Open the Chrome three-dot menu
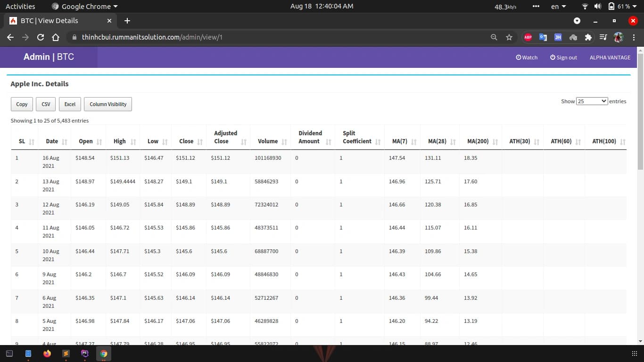This screenshot has height=362, width=644. point(633,37)
